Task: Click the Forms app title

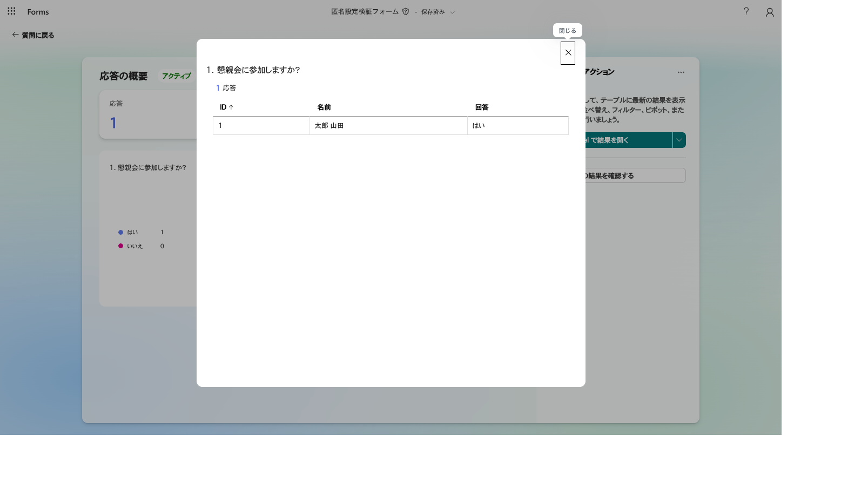Action: (x=38, y=12)
